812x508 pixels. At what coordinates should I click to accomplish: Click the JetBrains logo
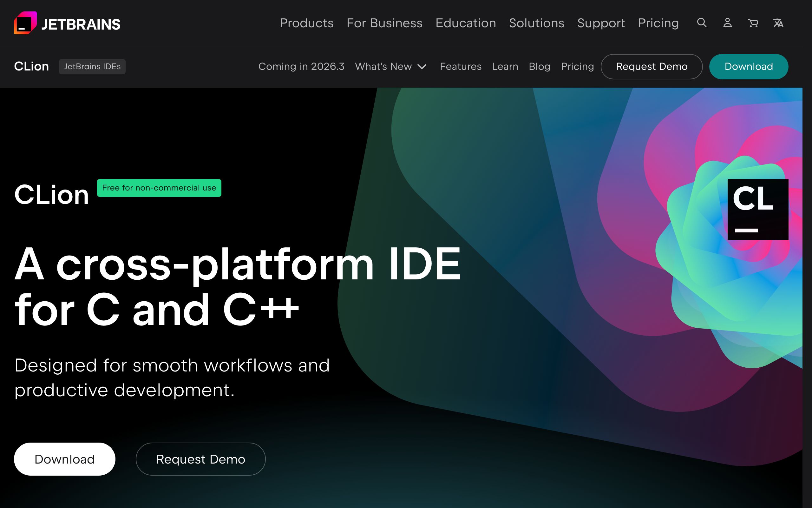point(67,23)
